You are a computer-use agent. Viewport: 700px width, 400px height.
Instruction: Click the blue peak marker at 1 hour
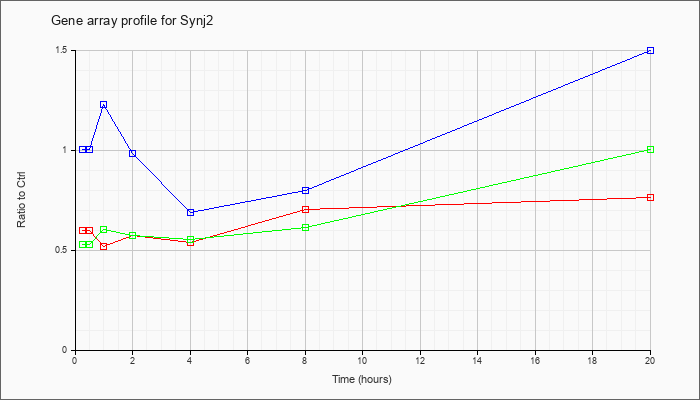pos(104,104)
